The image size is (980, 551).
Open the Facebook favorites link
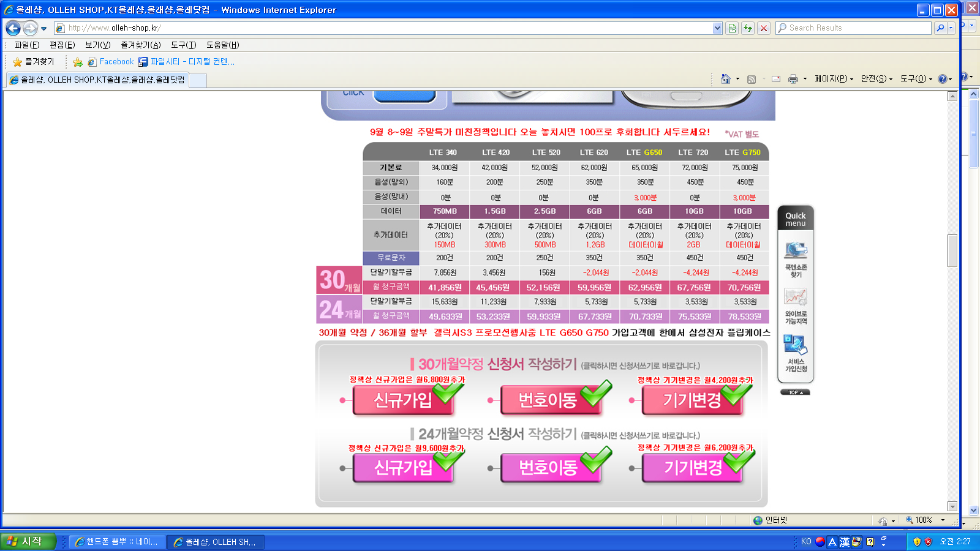click(110, 62)
